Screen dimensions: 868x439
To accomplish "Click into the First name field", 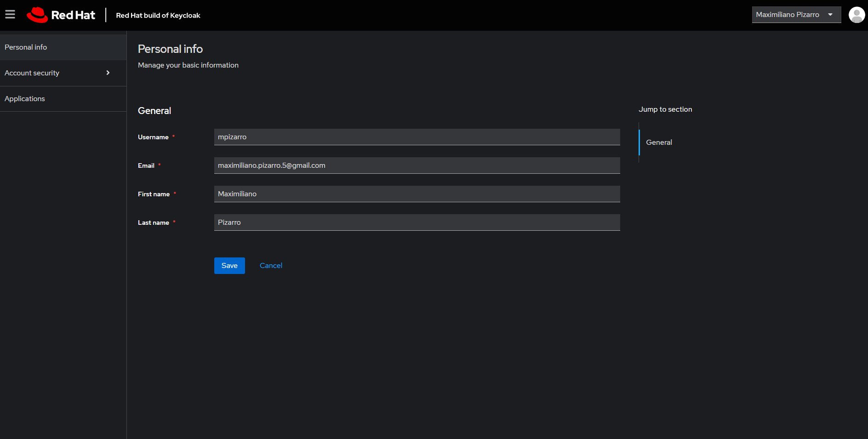I will [417, 194].
